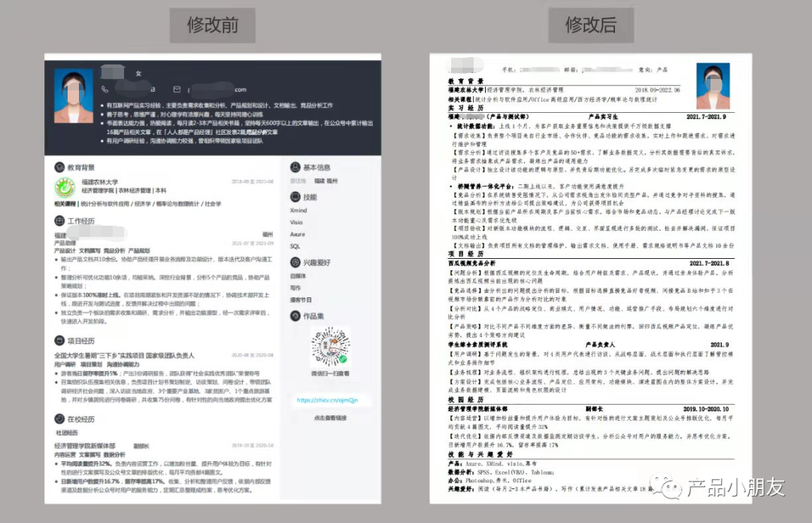
Task: Click the profile photo in right resume
Action: point(713,88)
